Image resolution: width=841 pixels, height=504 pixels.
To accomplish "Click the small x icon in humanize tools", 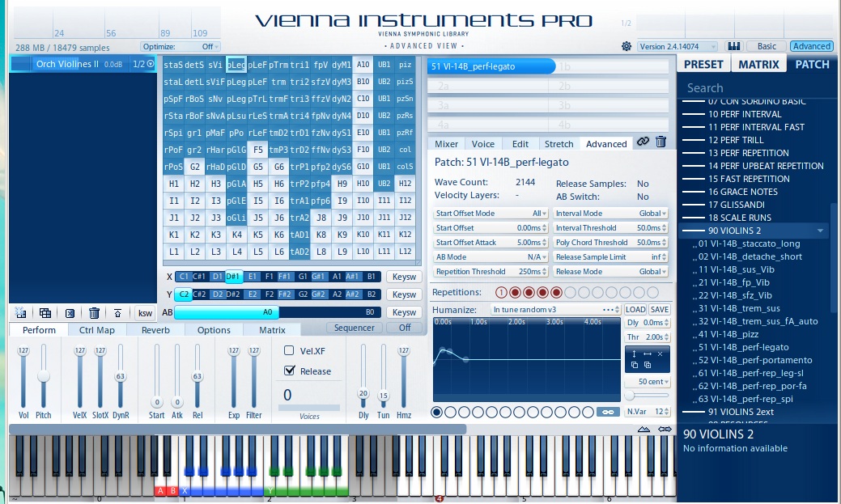I will point(660,354).
